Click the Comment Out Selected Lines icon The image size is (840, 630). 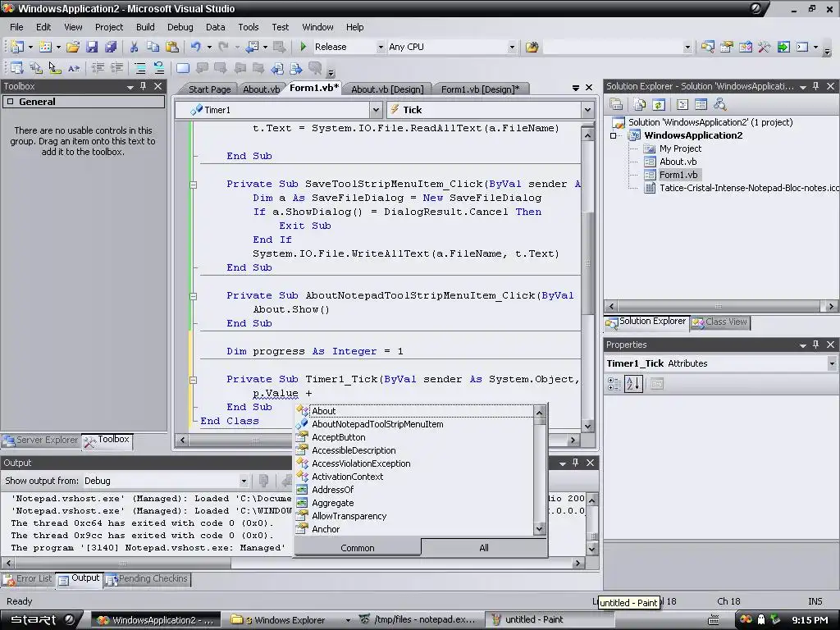pyautogui.click(x=140, y=68)
